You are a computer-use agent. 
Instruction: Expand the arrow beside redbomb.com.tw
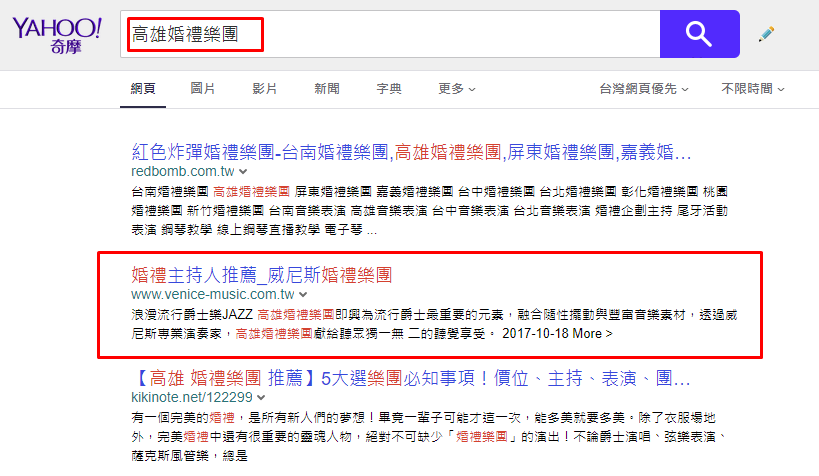(243, 171)
